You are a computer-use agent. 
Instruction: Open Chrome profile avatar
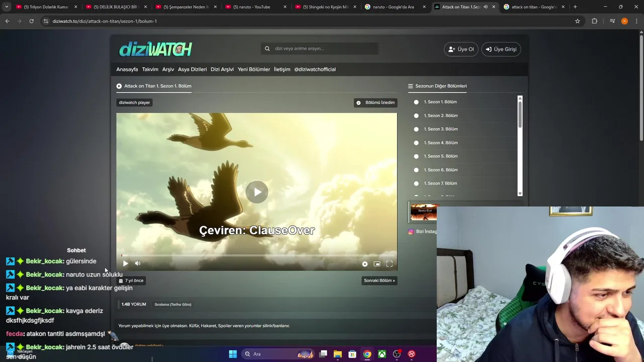tap(624, 21)
